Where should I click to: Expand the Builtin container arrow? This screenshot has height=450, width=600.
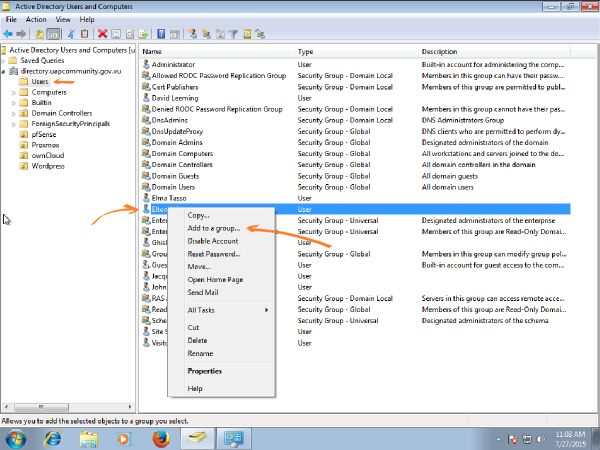[14, 103]
